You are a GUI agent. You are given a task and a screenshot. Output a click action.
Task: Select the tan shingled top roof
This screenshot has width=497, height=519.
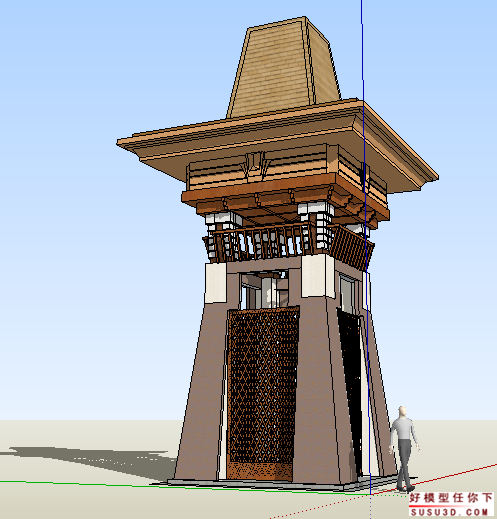pyautogui.click(x=283, y=68)
